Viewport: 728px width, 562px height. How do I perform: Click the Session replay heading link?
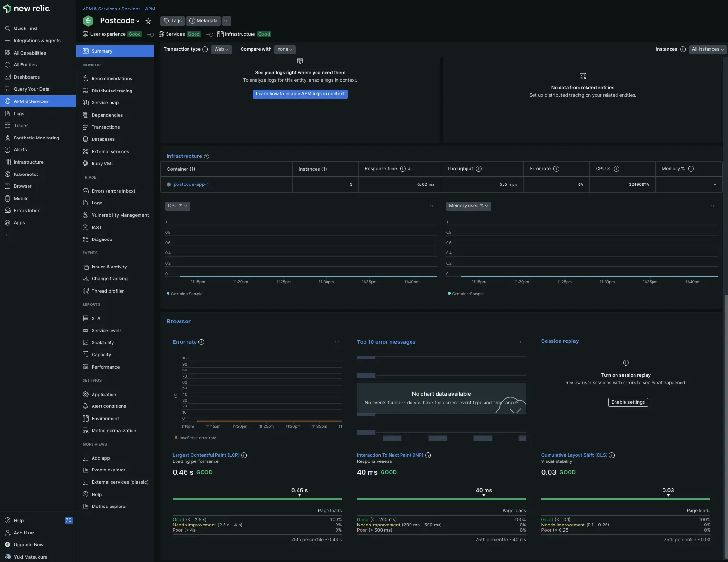click(x=560, y=341)
